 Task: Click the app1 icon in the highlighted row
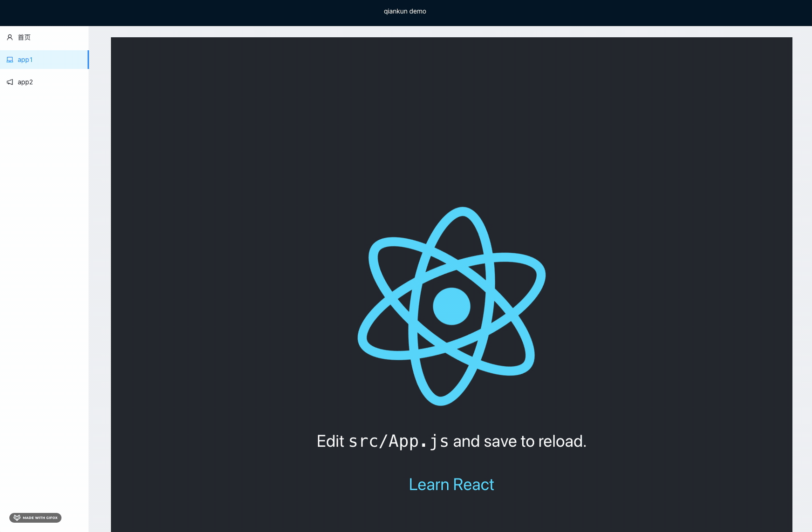[10, 60]
